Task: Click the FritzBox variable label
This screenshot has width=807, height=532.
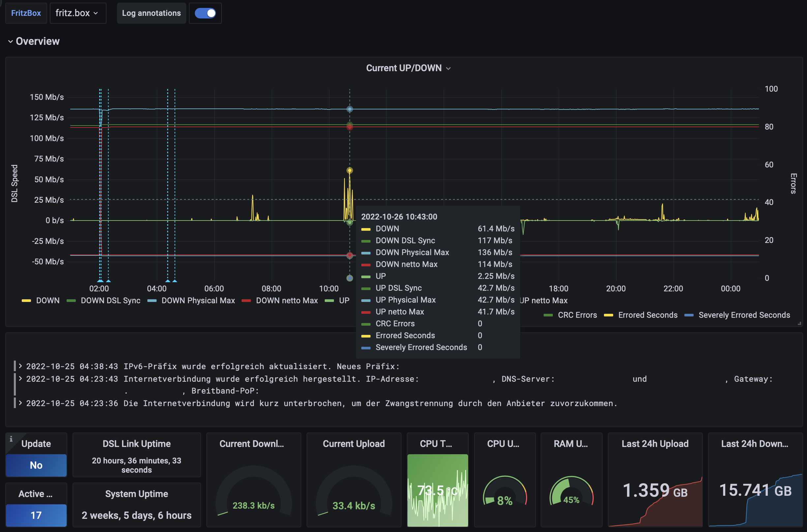Action: pos(26,13)
